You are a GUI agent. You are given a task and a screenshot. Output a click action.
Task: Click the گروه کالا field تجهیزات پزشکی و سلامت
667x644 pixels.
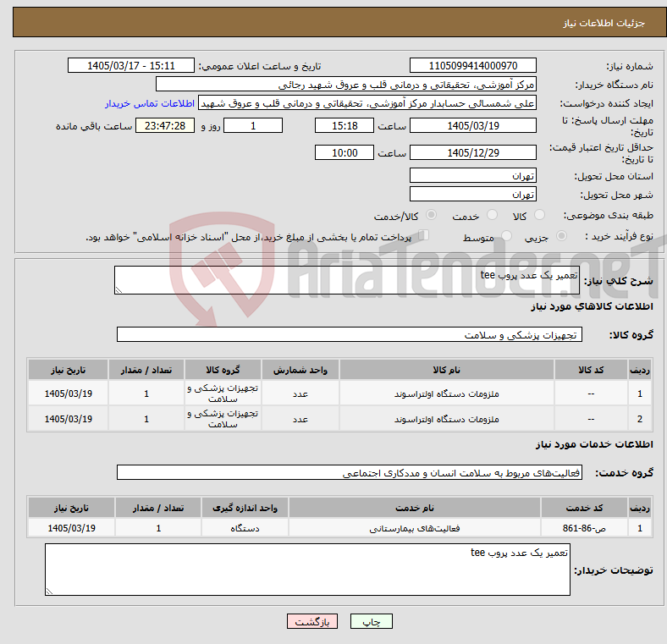[x=350, y=334]
